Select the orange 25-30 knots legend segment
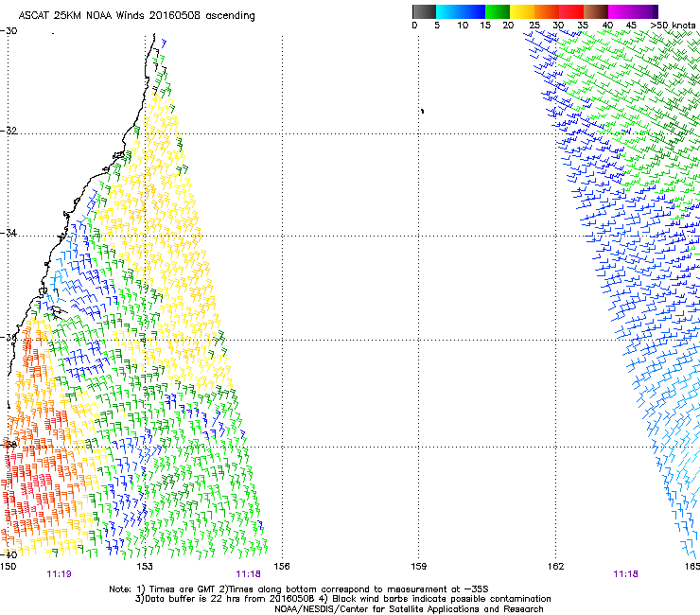This screenshot has width=700, height=615. [x=547, y=11]
